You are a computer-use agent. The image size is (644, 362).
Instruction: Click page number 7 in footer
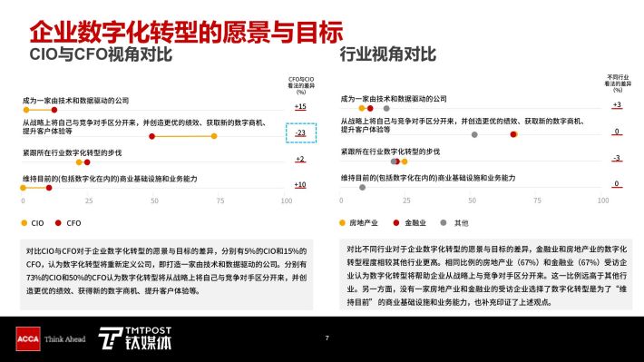point(327,338)
